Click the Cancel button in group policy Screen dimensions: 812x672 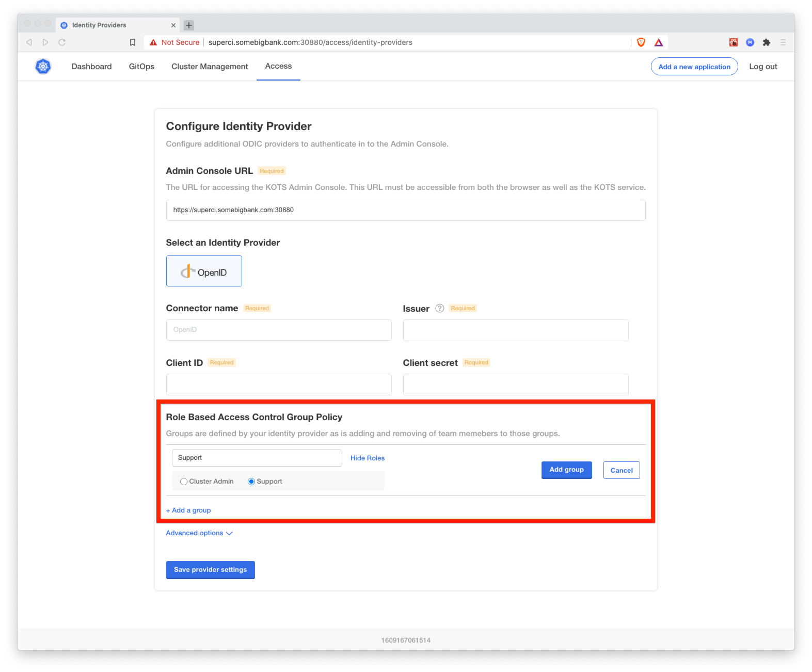[x=621, y=470]
